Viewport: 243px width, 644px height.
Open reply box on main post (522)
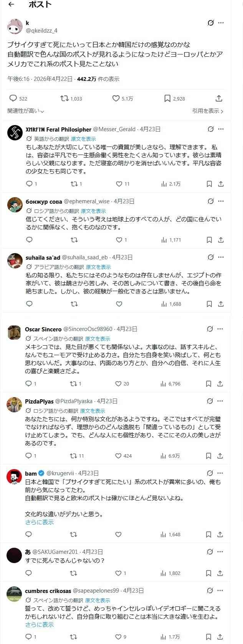pos(13,99)
